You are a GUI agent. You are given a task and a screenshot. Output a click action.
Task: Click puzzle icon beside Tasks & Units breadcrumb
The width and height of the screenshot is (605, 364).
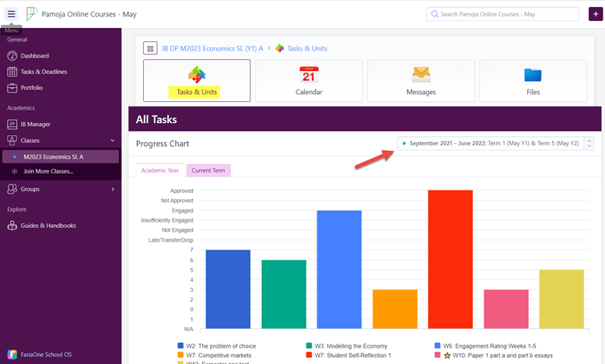[x=280, y=49]
